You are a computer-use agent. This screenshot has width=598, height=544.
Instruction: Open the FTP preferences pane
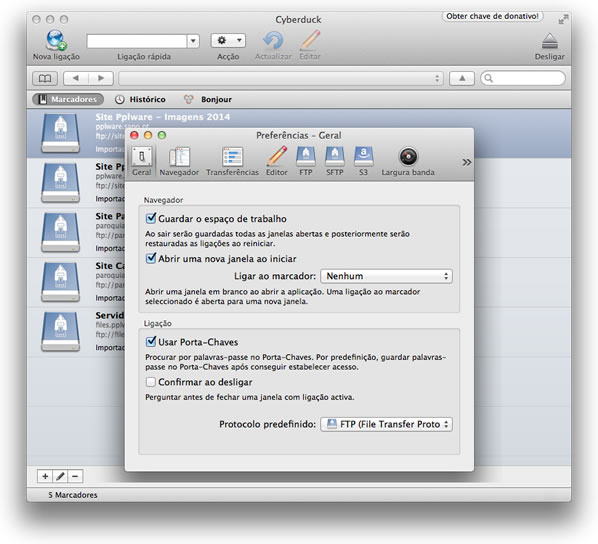pos(306,161)
